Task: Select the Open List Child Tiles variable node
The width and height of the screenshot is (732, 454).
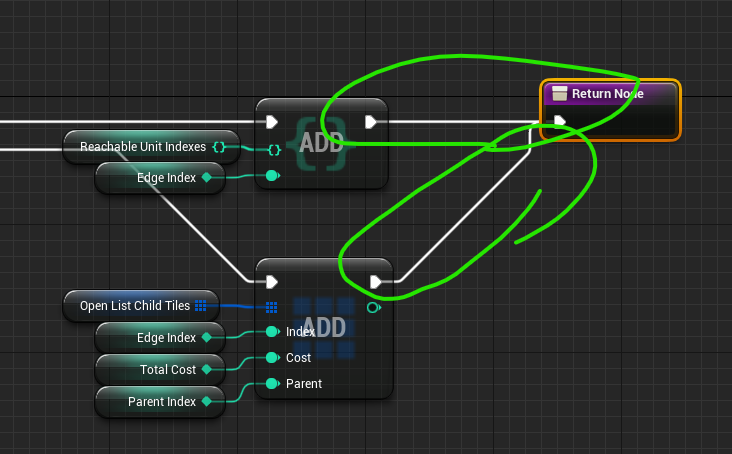Action: [x=141, y=306]
